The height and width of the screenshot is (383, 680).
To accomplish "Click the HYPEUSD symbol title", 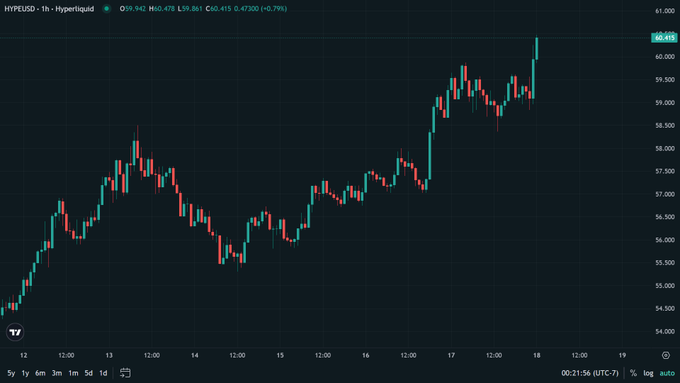I will (49, 9).
